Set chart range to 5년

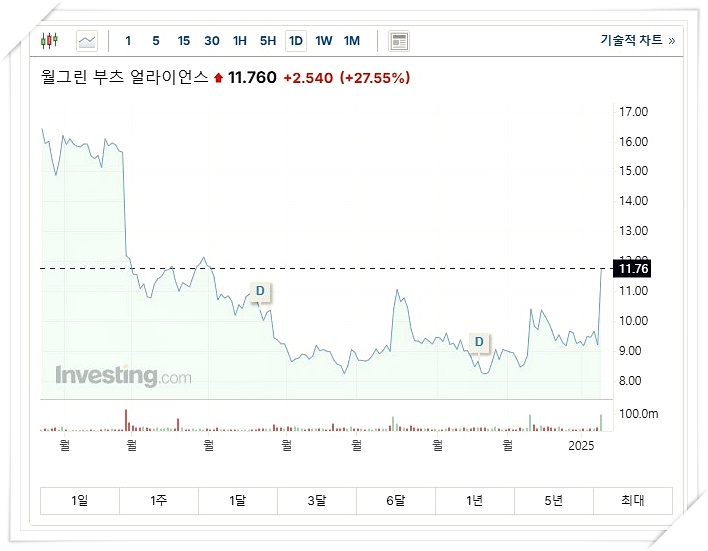point(554,500)
